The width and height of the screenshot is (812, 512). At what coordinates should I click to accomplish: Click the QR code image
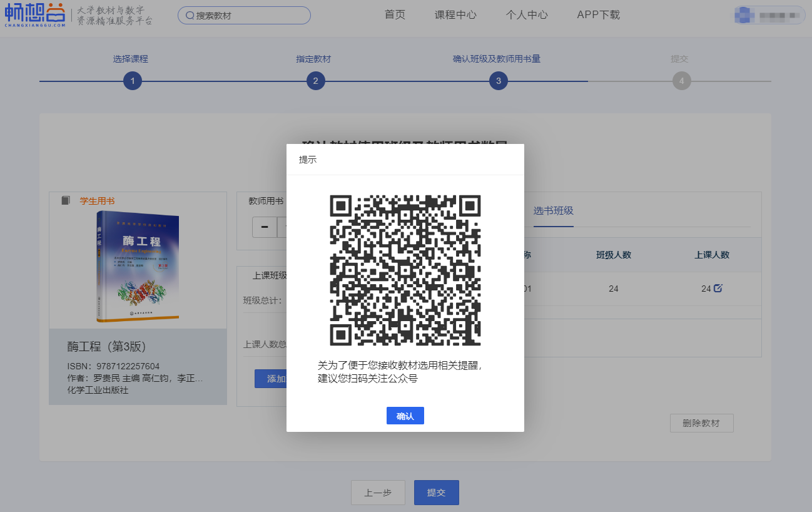pos(405,270)
